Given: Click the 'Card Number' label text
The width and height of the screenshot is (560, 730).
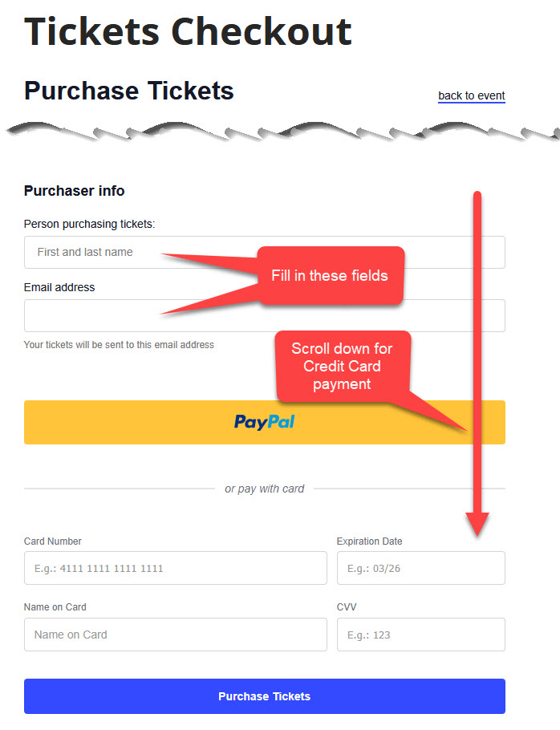Looking at the screenshot, I should 53,541.
